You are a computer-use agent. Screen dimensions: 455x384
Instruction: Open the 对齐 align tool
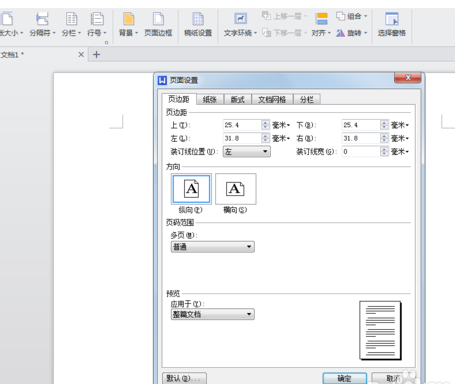321,24
